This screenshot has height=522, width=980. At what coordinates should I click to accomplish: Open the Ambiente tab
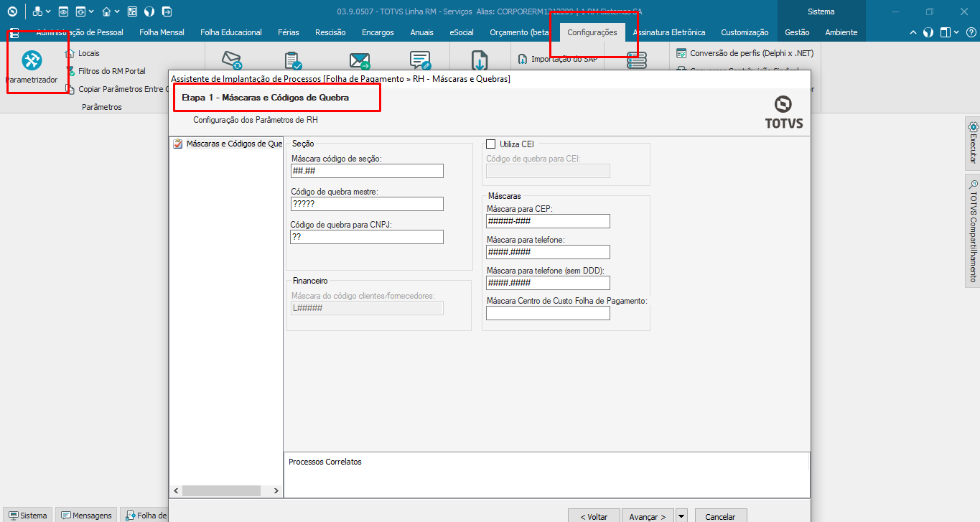click(841, 32)
